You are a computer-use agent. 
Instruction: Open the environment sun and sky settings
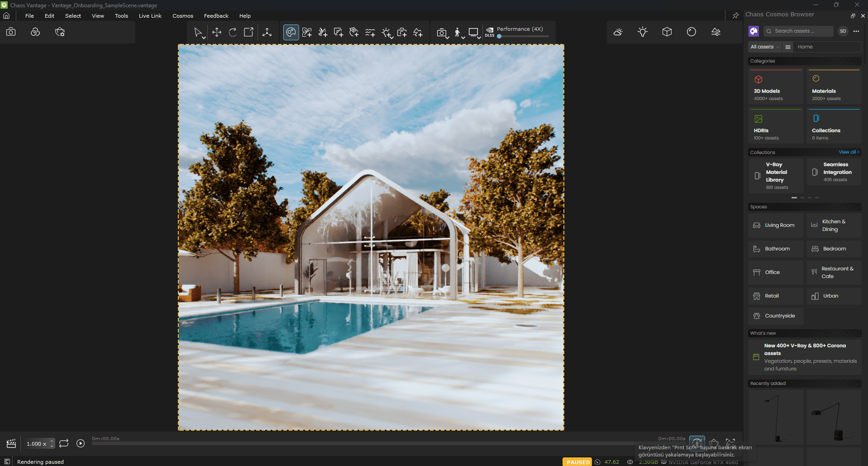pos(618,32)
